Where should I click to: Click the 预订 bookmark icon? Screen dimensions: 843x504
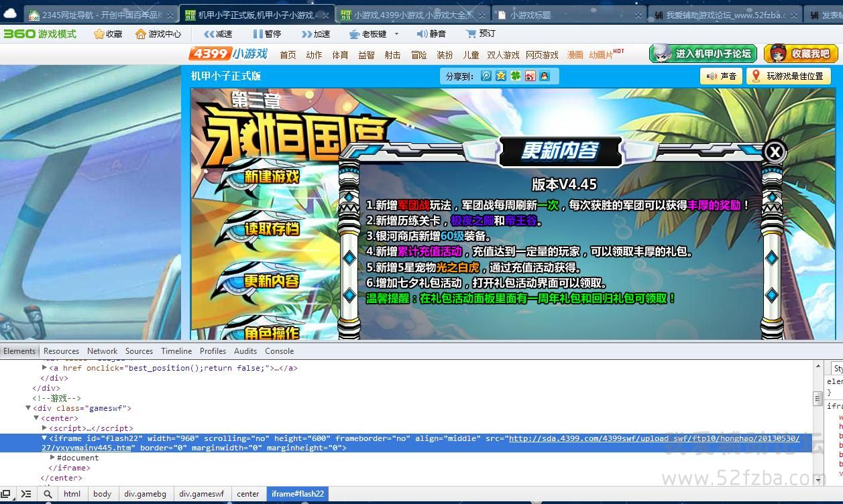[x=470, y=34]
